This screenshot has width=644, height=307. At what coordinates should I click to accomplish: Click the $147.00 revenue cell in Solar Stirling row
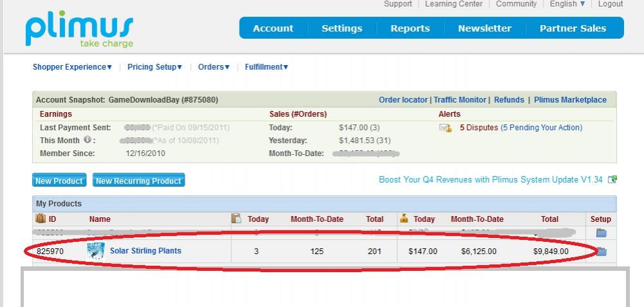tap(423, 252)
